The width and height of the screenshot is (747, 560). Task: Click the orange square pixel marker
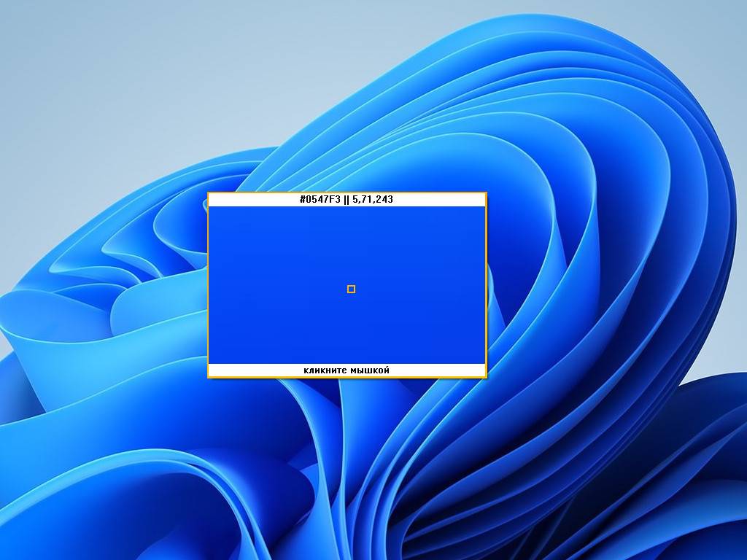351,289
